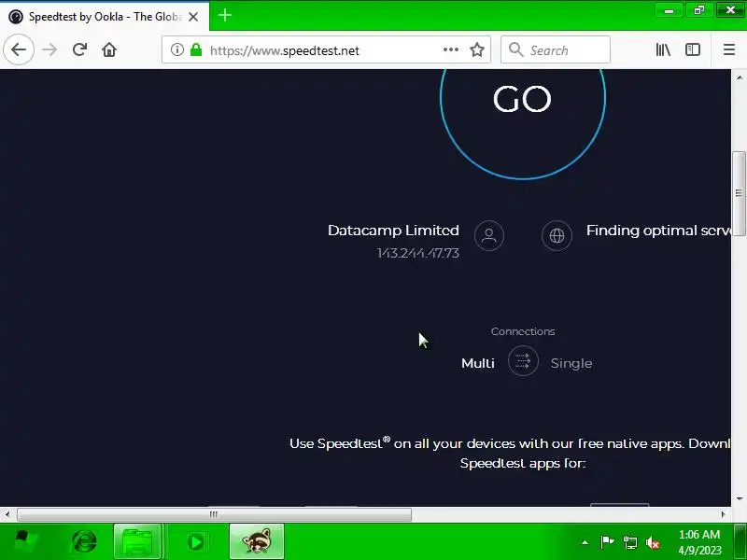Open a new tab with plus button

tap(225, 16)
